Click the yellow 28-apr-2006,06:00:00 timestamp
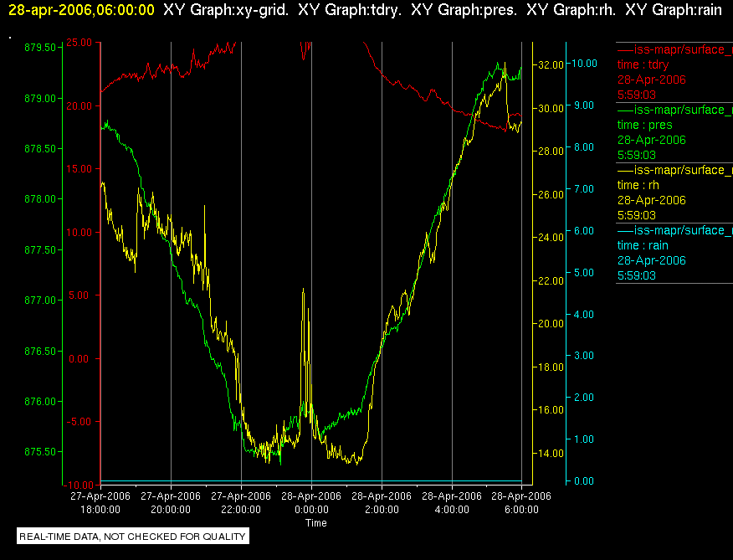Screen dimensions: 733x560 pyautogui.click(x=81, y=10)
